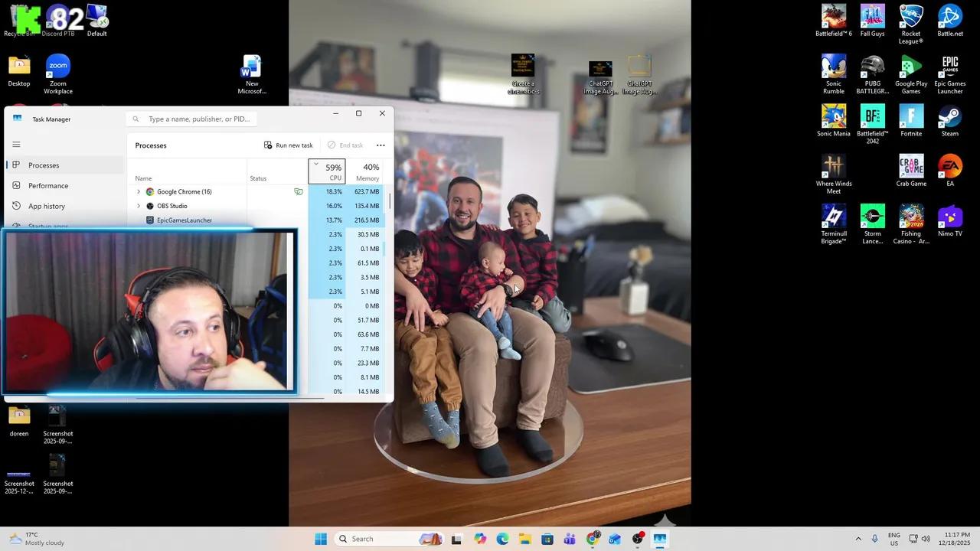Expand the OBS Studio process group
Image resolution: width=980 pixels, height=551 pixels.
pos(139,206)
